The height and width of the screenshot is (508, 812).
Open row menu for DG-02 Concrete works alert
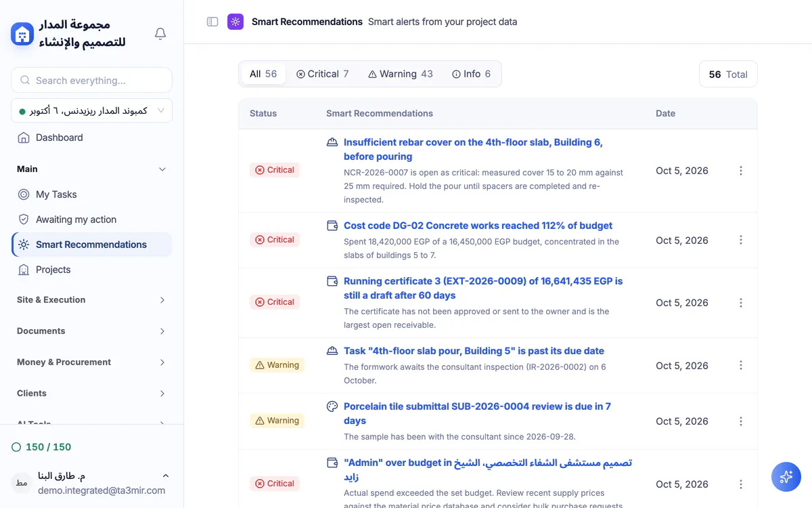(741, 240)
